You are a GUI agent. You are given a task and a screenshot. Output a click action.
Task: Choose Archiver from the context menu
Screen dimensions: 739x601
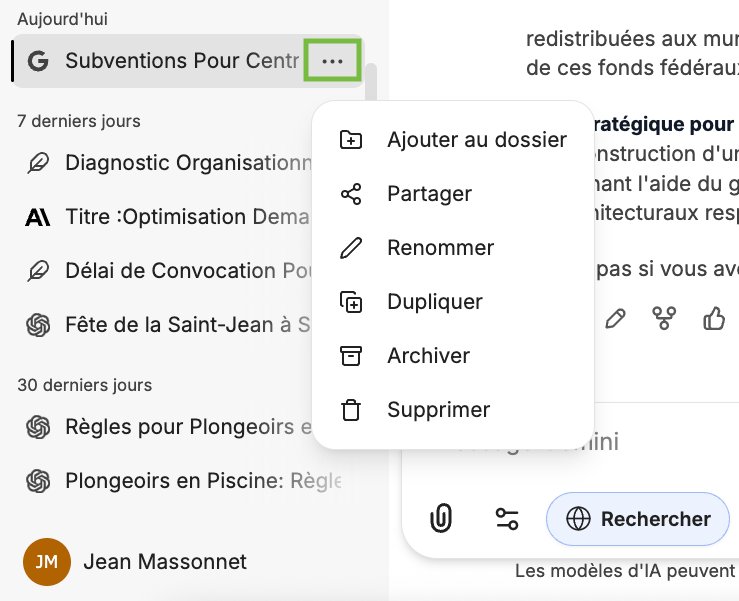coord(428,356)
